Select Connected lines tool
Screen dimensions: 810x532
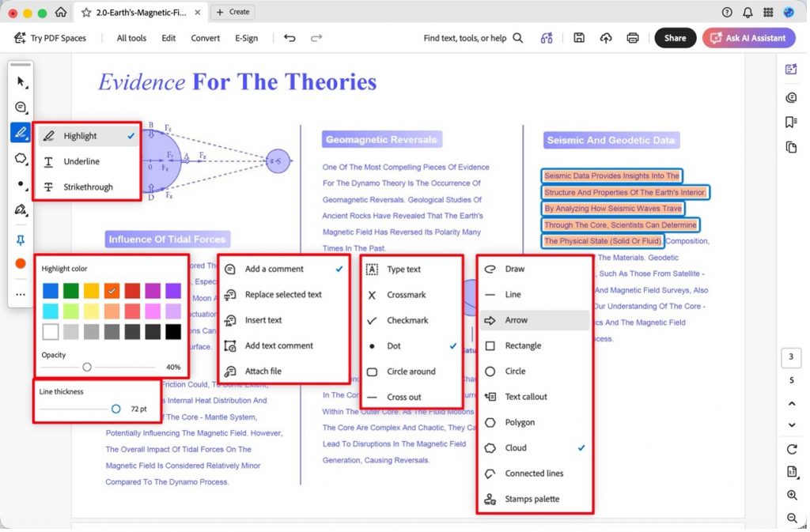pos(535,474)
